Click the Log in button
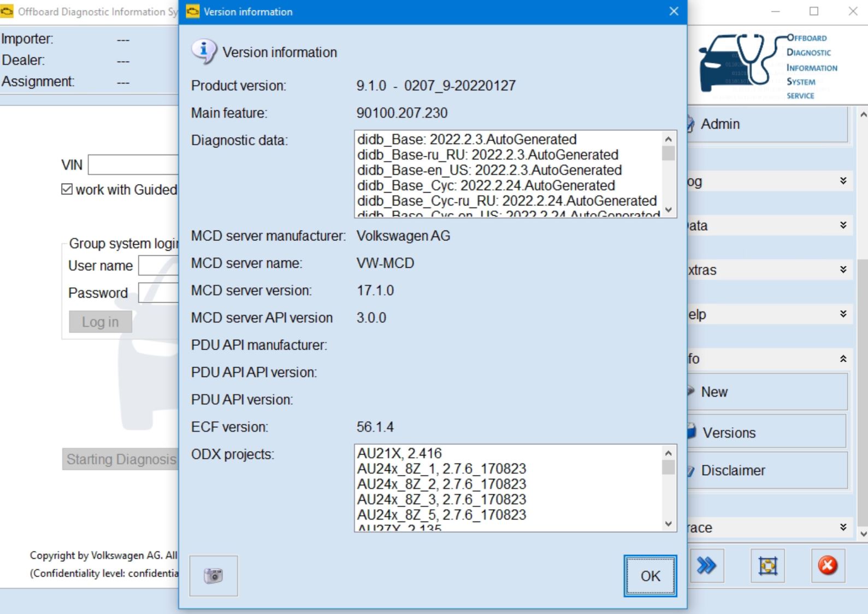The width and height of the screenshot is (868, 614). click(x=101, y=322)
